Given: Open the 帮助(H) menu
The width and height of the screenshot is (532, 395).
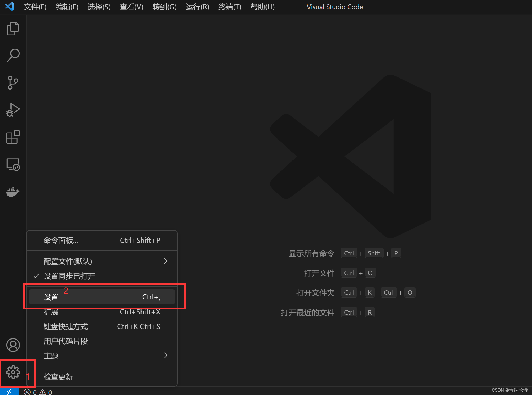Looking at the screenshot, I should (x=262, y=7).
